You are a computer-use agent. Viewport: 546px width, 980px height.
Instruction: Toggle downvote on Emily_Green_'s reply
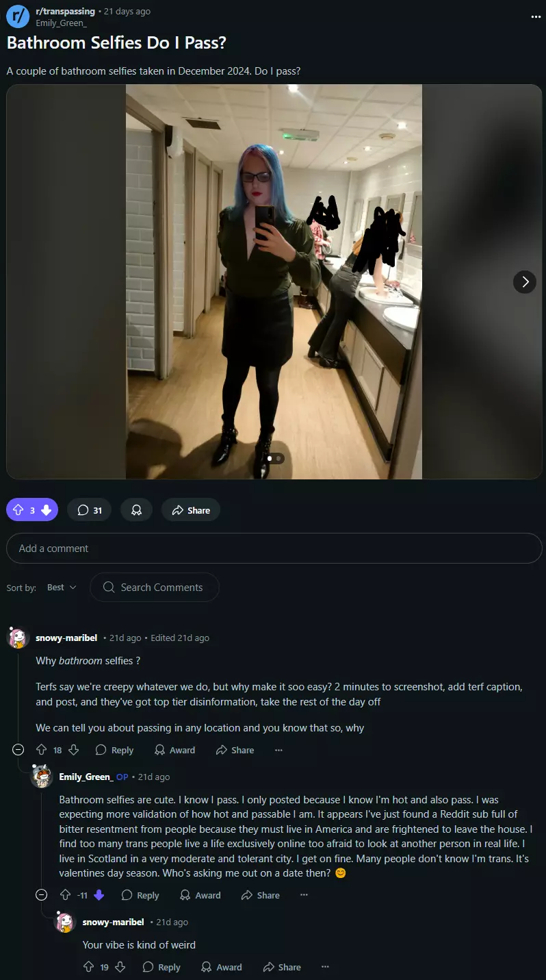[99, 895]
